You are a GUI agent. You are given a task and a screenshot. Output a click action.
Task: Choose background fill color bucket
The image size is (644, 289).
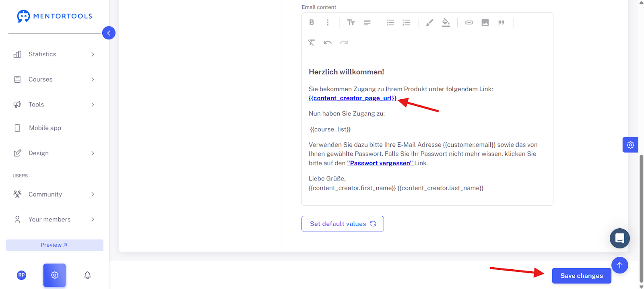pyautogui.click(x=446, y=23)
